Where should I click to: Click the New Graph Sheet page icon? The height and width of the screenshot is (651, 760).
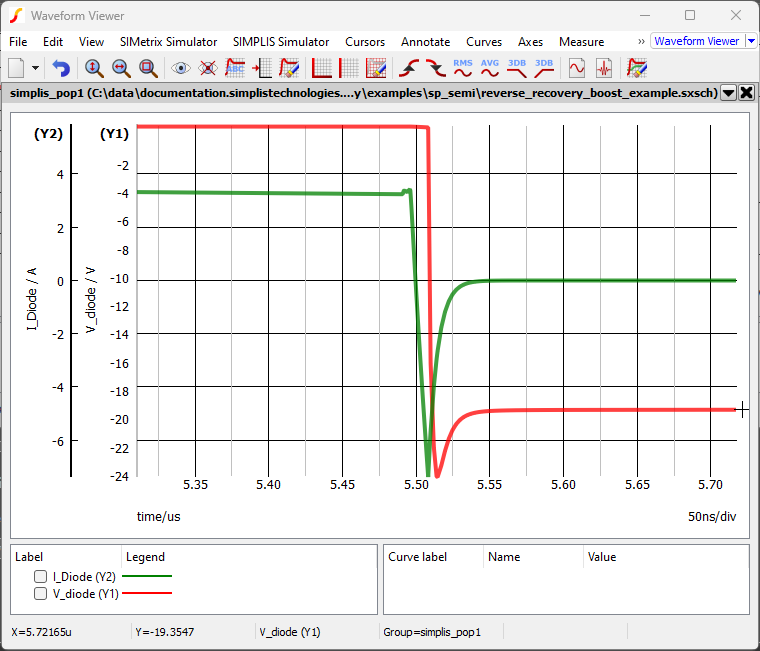[16, 68]
